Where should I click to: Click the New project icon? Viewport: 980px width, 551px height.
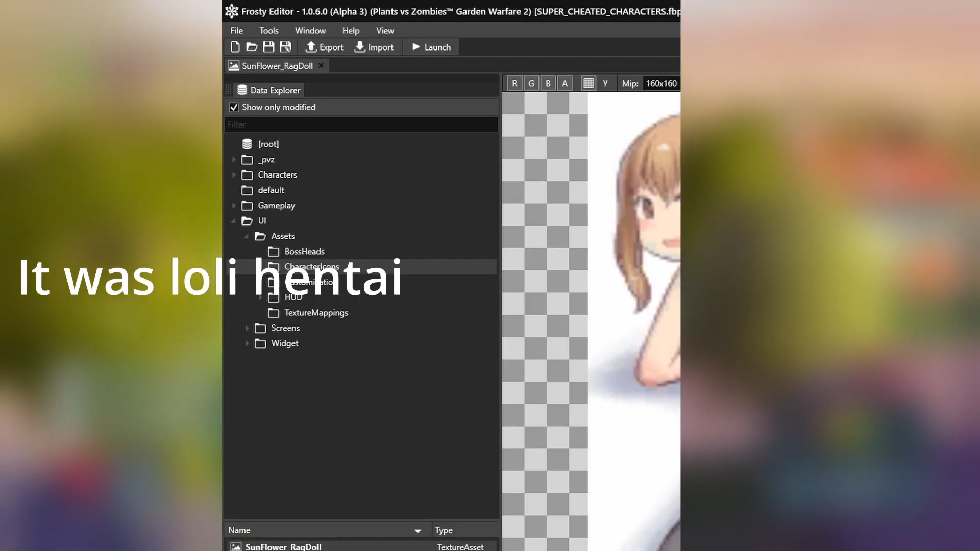pos(235,47)
